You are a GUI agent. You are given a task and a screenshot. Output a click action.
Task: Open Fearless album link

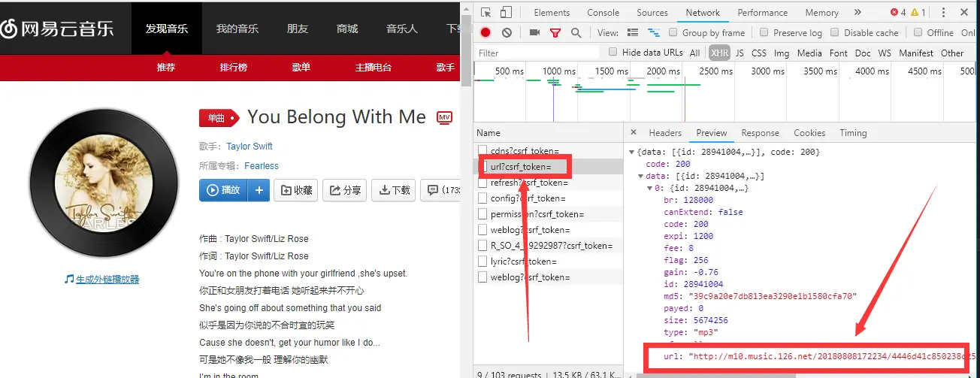pos(261,166)
